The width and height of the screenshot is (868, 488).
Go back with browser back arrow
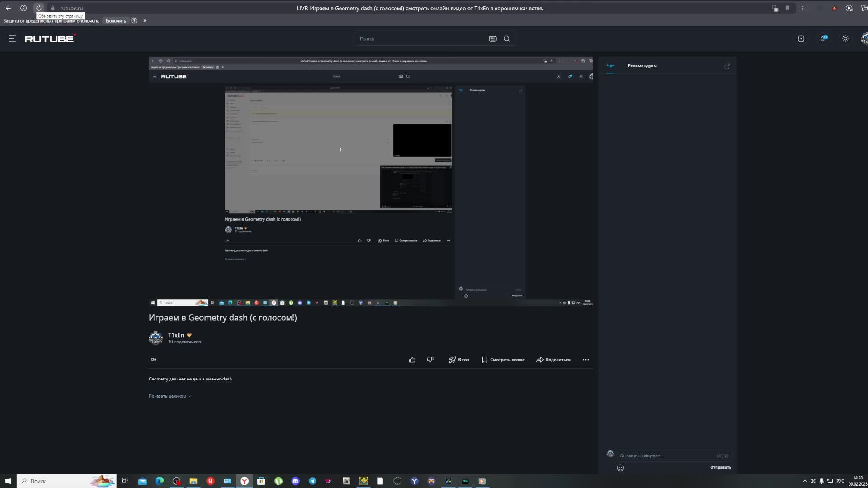[x=8, y=8]
